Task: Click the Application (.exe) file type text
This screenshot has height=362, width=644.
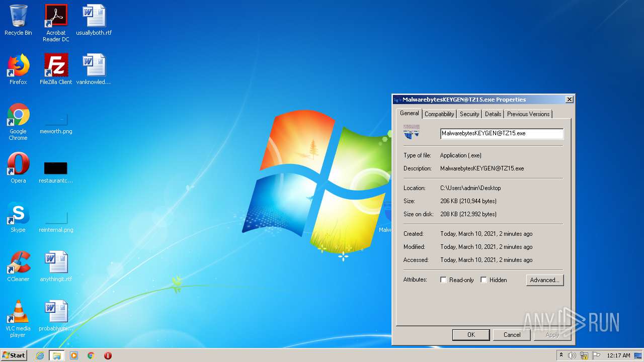Action: coord(460,155)
